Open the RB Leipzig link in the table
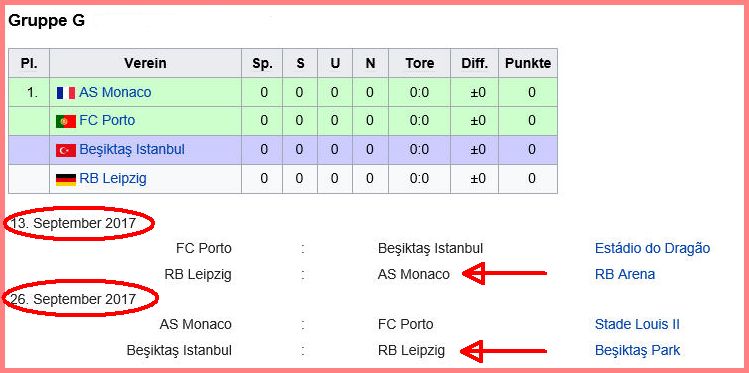 (113, 179)
